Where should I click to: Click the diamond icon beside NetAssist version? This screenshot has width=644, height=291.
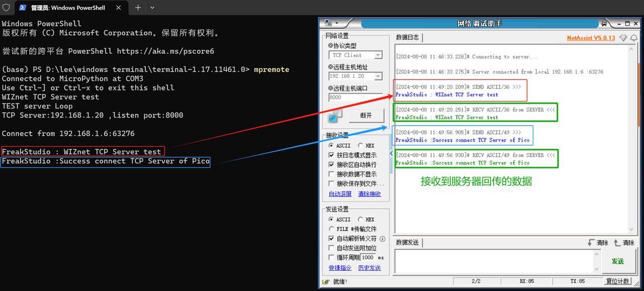click(x=623, y=38)
